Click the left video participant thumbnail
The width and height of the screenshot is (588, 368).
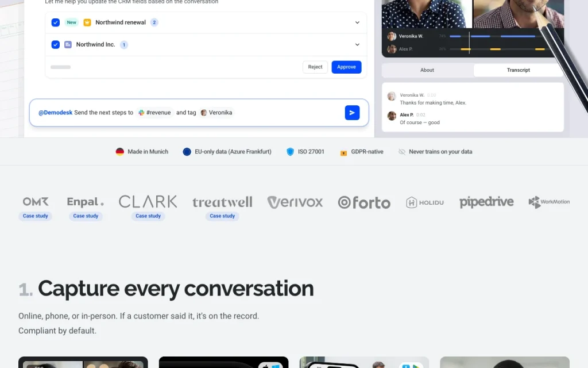427,14
